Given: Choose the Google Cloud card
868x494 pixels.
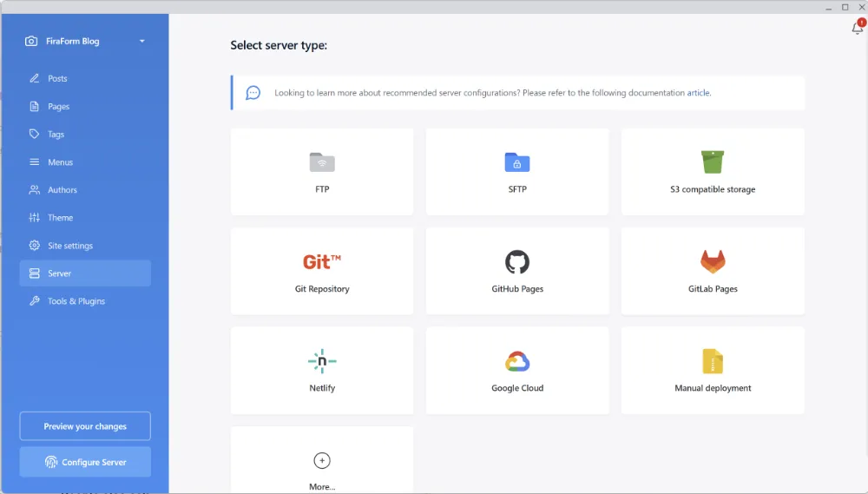Looking at the screenshot, I should click(x=517, y=370).
